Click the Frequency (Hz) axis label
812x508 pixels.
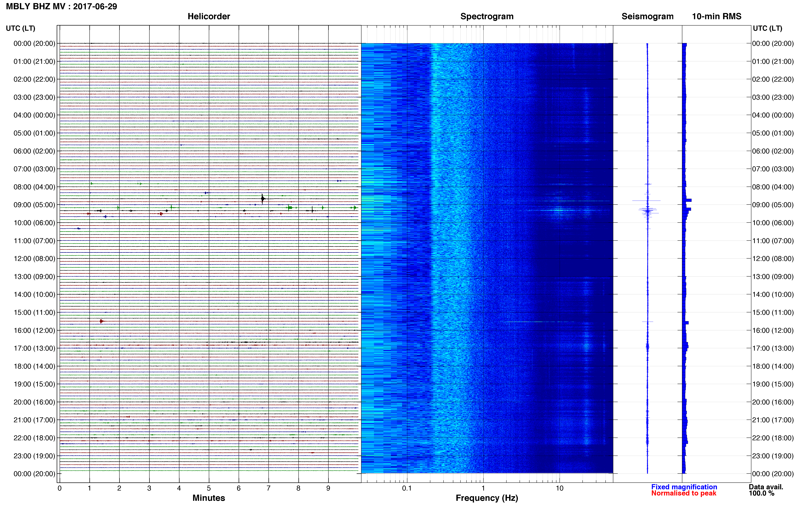click(x=487, y=498)
